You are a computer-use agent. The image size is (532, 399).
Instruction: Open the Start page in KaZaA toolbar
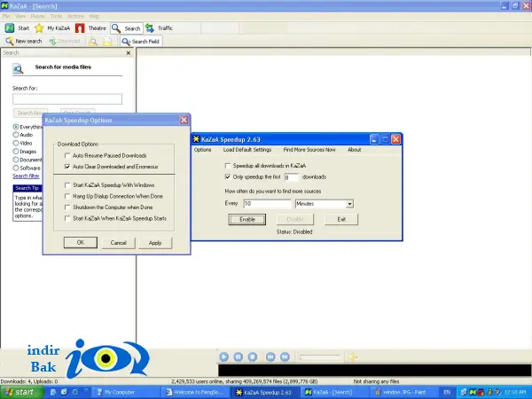17,28
